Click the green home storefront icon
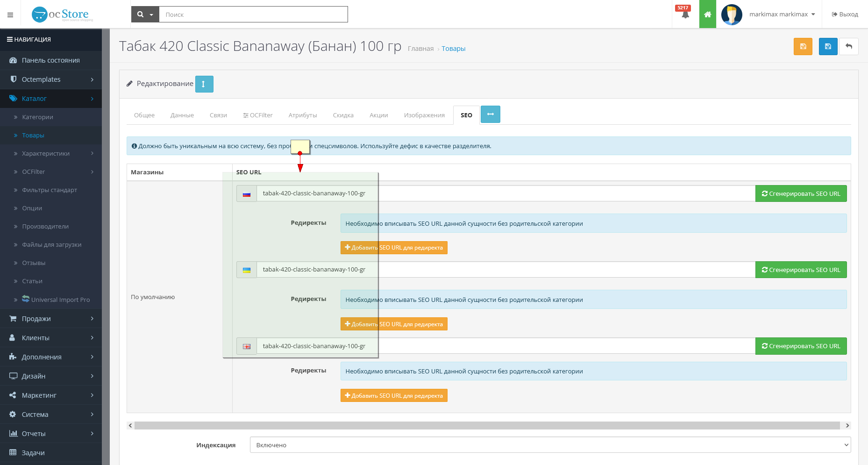This screenshot has width=868, height=465. click(x=707, y=14)
